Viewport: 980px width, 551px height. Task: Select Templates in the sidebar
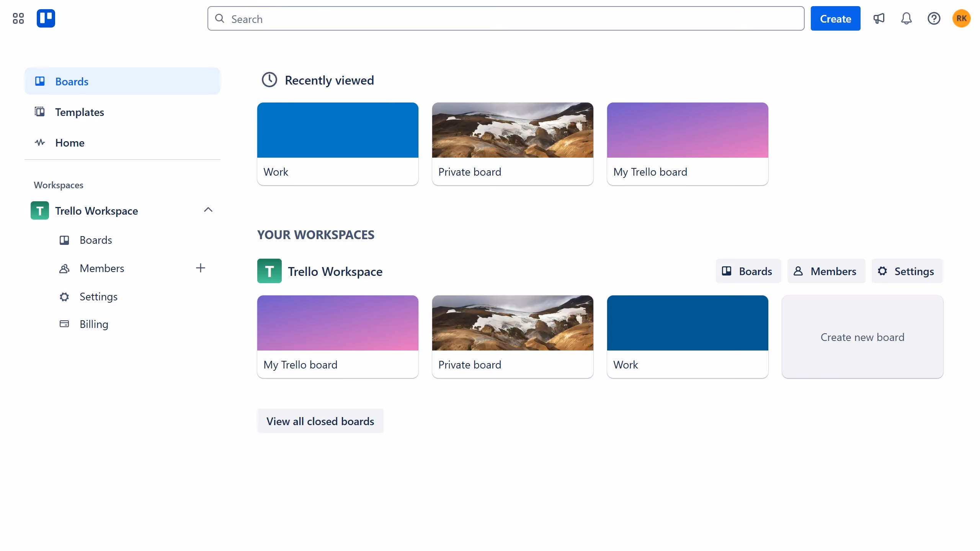click(x=122, y=112)
